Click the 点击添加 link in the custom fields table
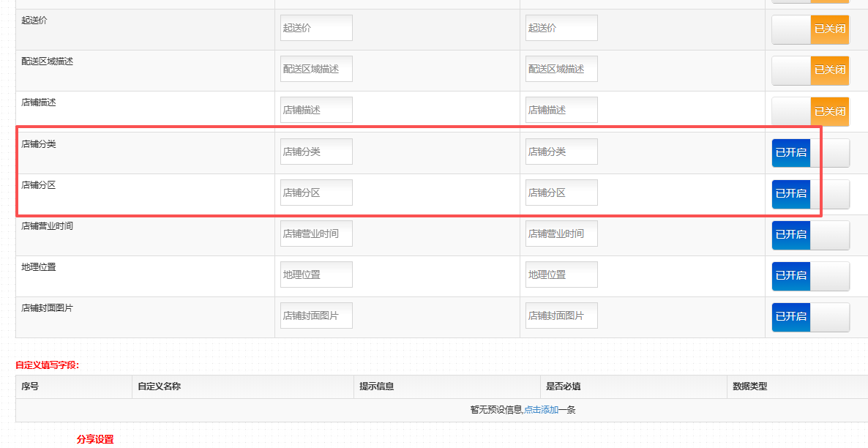Viewport: 868px width, 448px height. [541, 410]
